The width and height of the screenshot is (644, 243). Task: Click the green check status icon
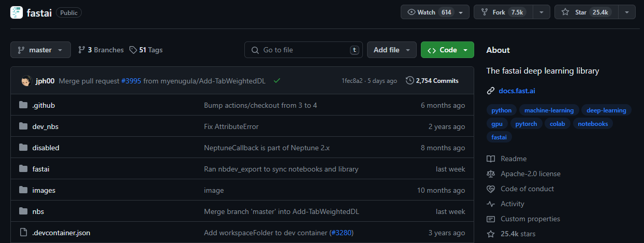(x=277, y=80)
